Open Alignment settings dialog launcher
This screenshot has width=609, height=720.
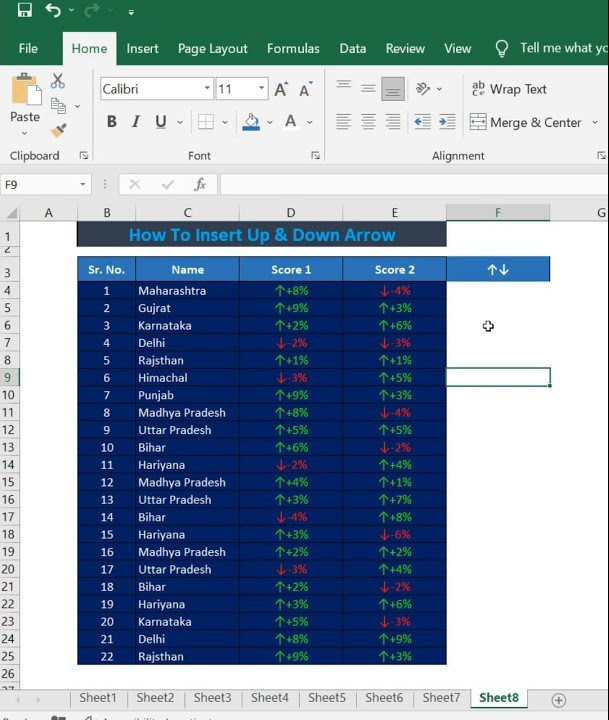601,156
